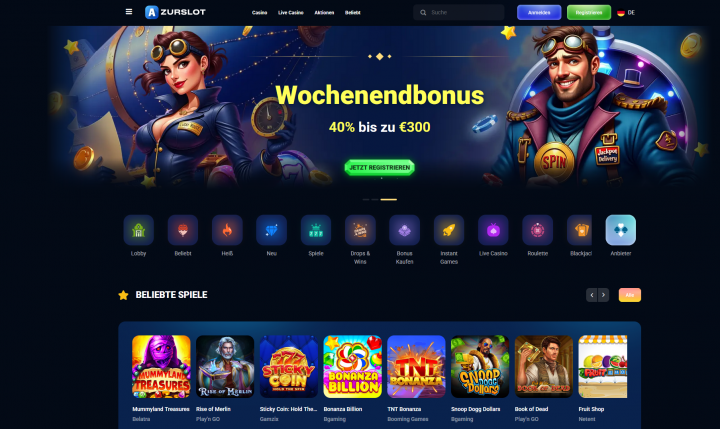This screenshot has width=720, height=429.
Task: Open the Instant Games rocket icon
Action: point(449,230)
